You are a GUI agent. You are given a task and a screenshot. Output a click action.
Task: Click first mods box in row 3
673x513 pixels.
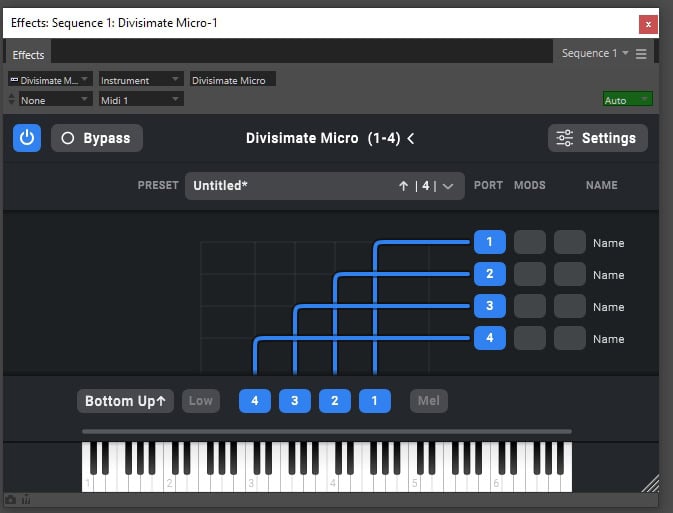(x=530, y=306)
